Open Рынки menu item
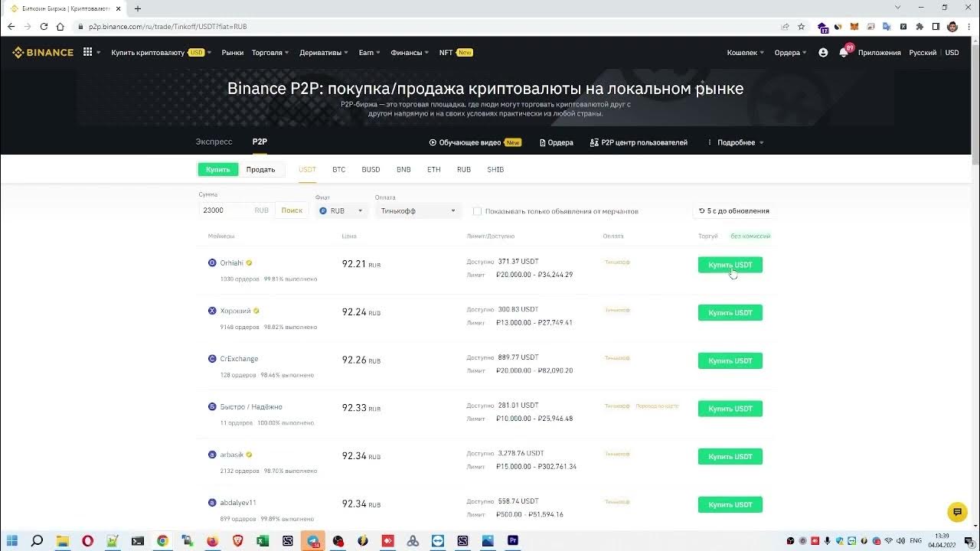This screenshot has width=980, height=551. click(232, 53)
